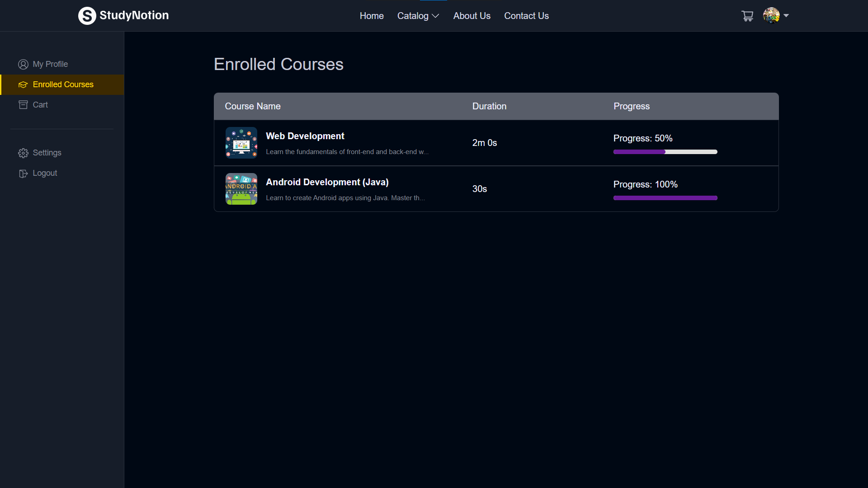Image resolution: width=868 pixels, height=488 pixels.
Task: Click the 'Learn to create Android apps' description
Action: click(x=345, y=198)
